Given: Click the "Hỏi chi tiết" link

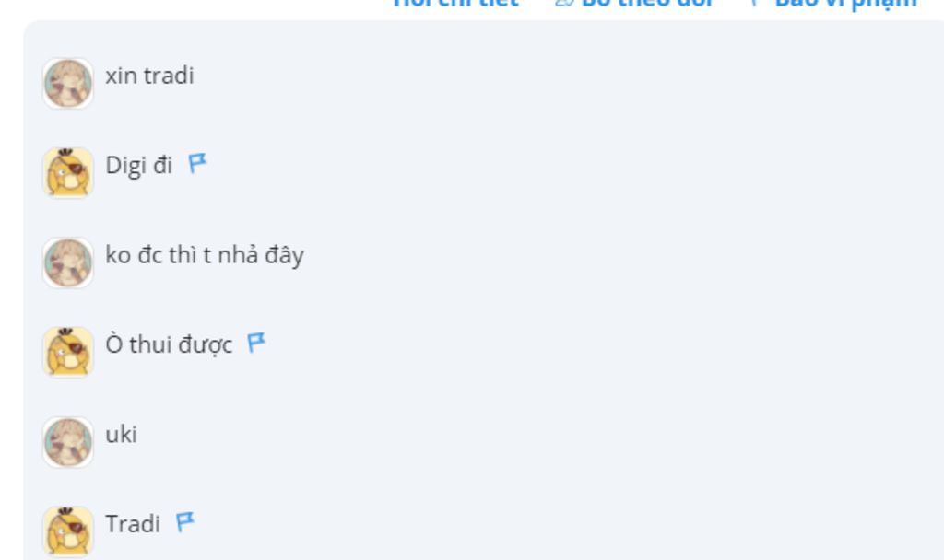Looking at the screenshot, I should 455,3.
